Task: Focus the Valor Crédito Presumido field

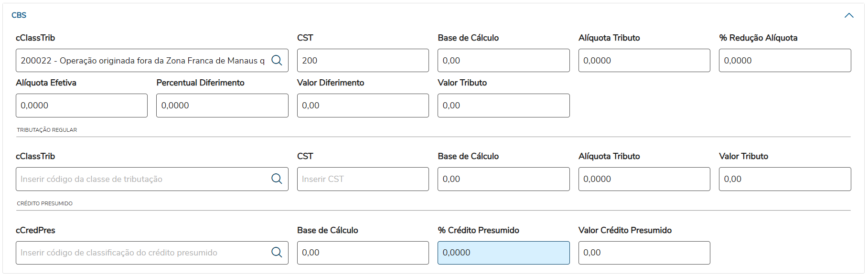Action: pyautogui.click(x=643, y=253)
